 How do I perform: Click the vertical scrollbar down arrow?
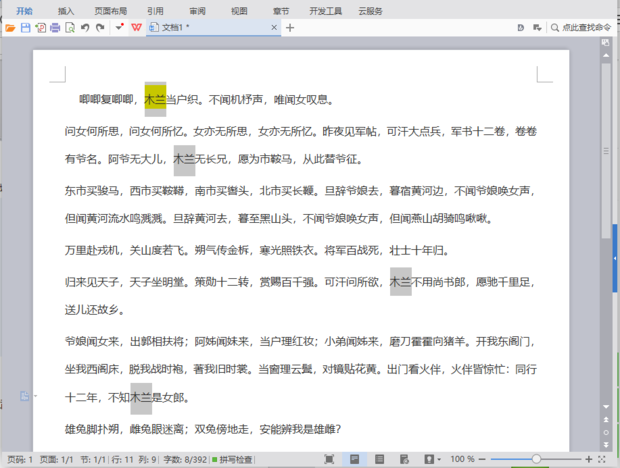(x=606, y=406)
